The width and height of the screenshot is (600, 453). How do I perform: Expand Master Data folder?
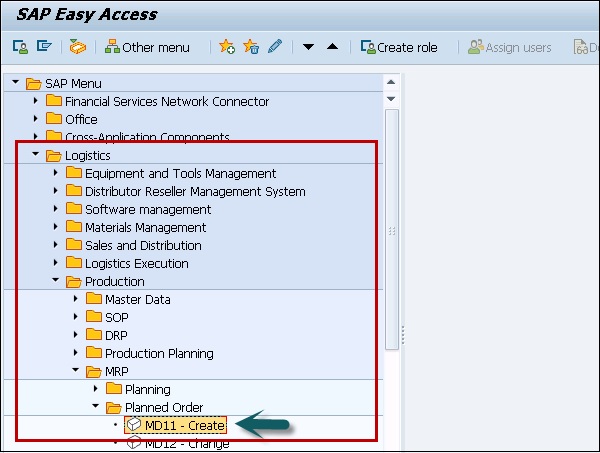point(76,298)
